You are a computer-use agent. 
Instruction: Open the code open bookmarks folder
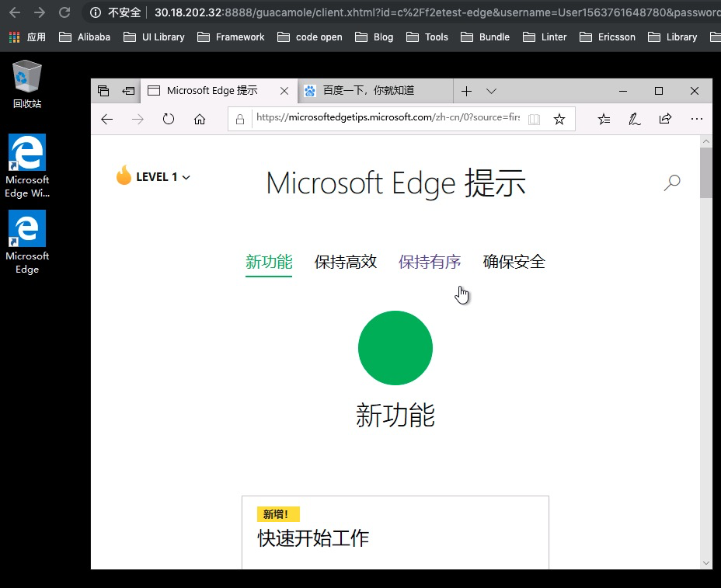click(310, 37)
